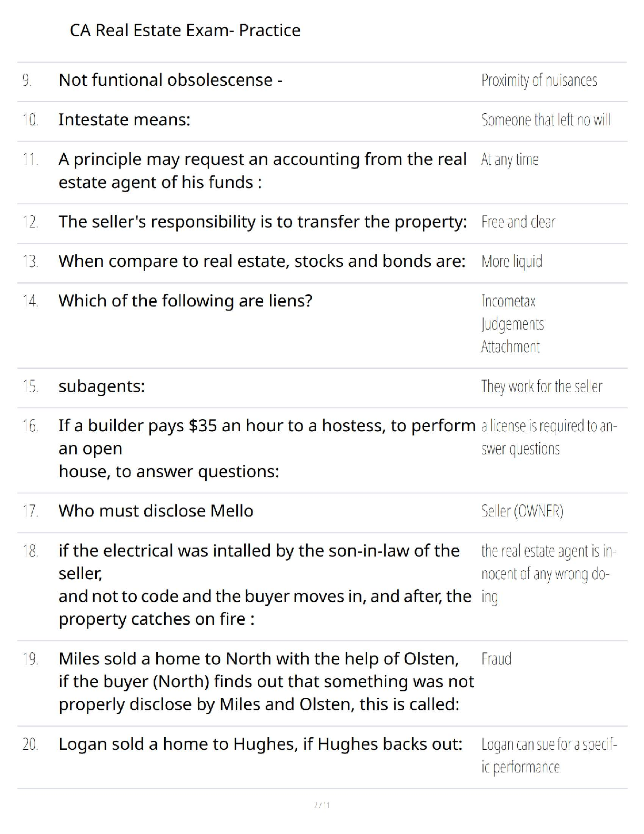
Task: Select 'Which of the following are liens?'
Action: (185, 301)
